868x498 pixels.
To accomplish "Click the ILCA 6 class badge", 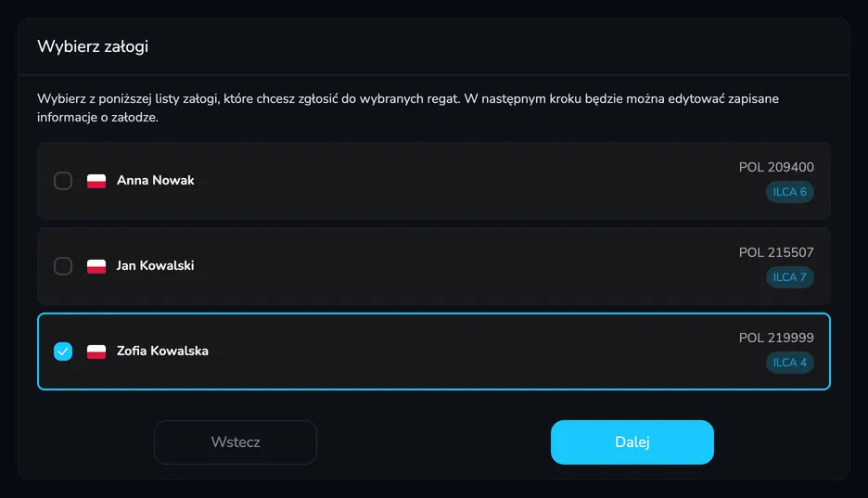I will pos(790,192).
